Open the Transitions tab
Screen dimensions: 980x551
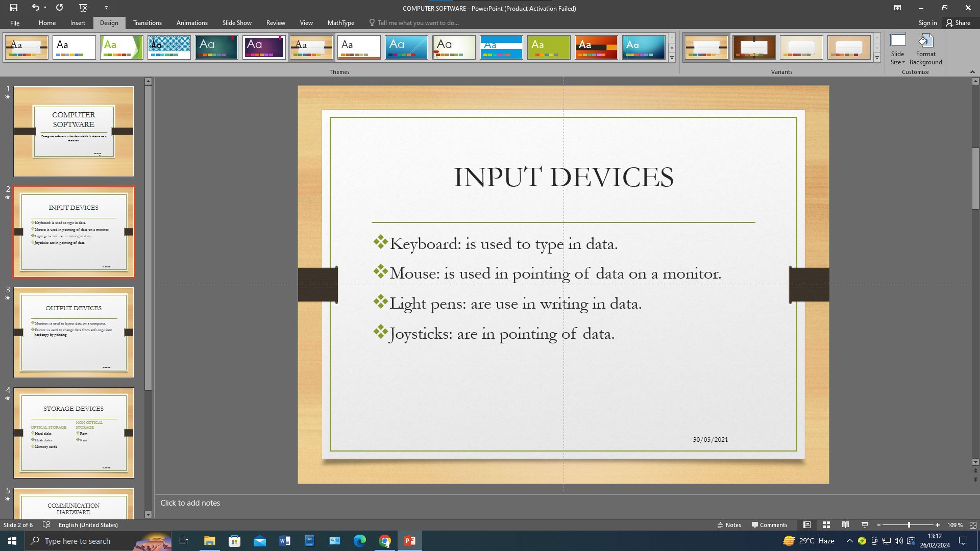pos(147,23)
